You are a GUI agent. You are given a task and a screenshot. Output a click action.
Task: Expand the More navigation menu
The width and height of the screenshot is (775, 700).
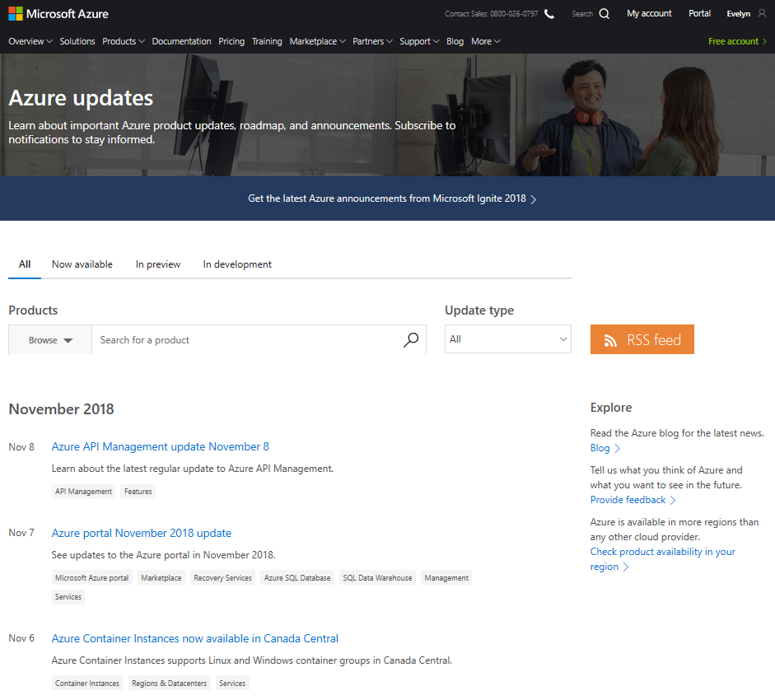[485, 40]
